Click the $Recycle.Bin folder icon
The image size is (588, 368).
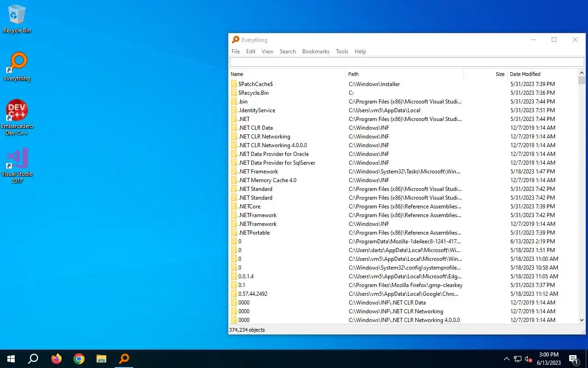234,93
